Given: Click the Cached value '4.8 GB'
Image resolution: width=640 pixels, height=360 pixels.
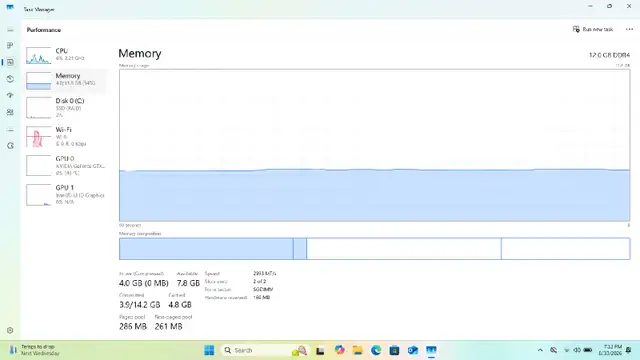Looking at the screenshot, I should click(x=180, y=304).
